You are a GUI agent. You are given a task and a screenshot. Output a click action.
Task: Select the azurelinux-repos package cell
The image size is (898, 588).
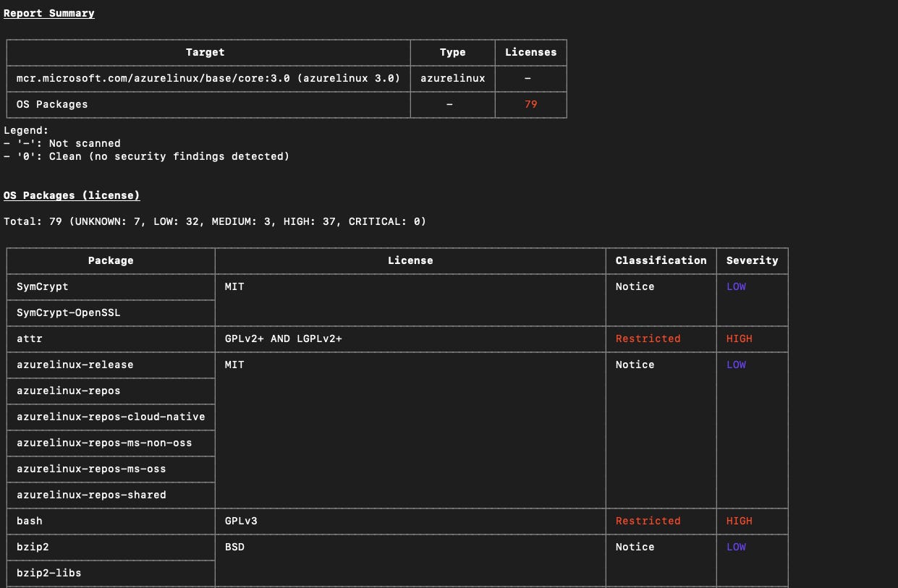pyautogui.click(x=111, y=391)
